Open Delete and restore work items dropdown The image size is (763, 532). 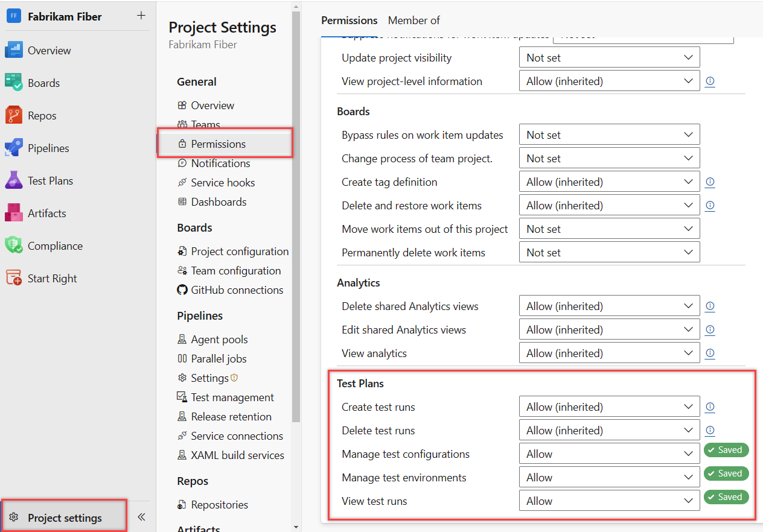coord(610,206)
